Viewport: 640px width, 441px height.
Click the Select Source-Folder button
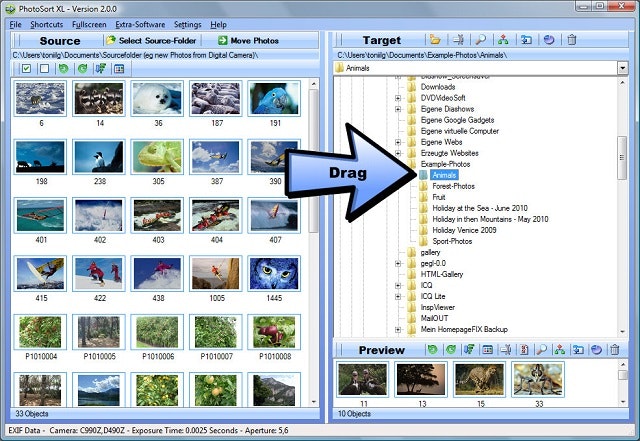[151, 40]
